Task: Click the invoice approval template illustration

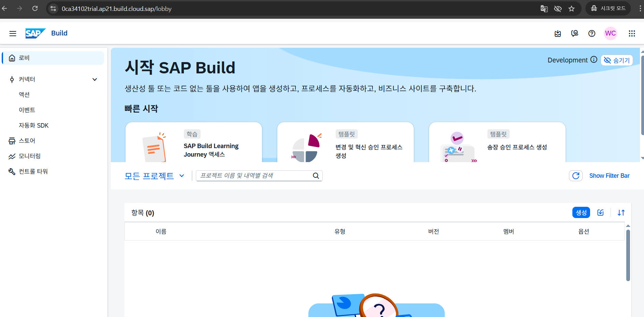Action: click(458, 147)
